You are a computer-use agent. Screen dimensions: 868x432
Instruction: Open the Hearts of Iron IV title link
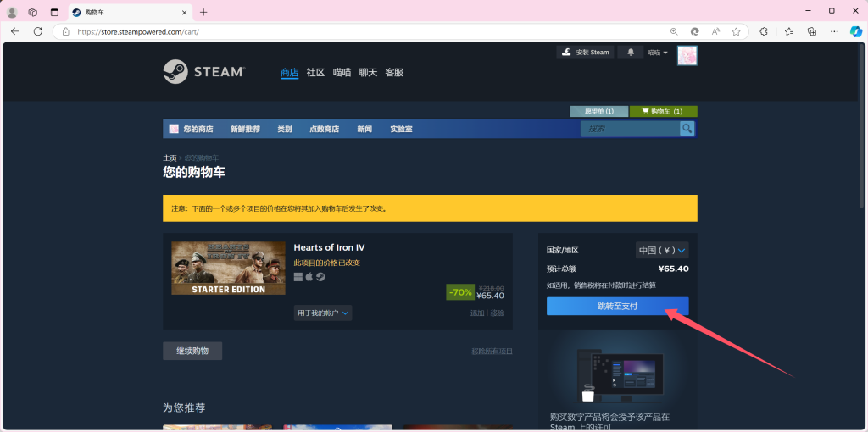click(x=329, y=247)
